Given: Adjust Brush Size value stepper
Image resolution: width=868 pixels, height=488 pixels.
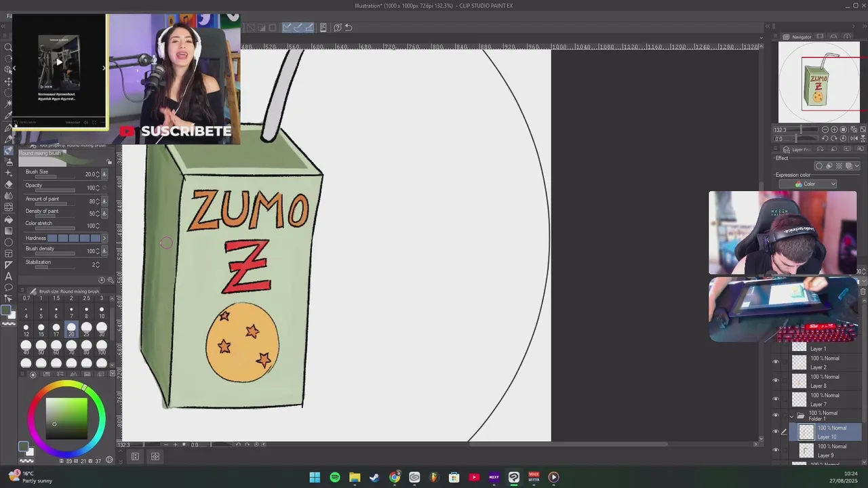Looking at the screenshot, I should (98, 174).
